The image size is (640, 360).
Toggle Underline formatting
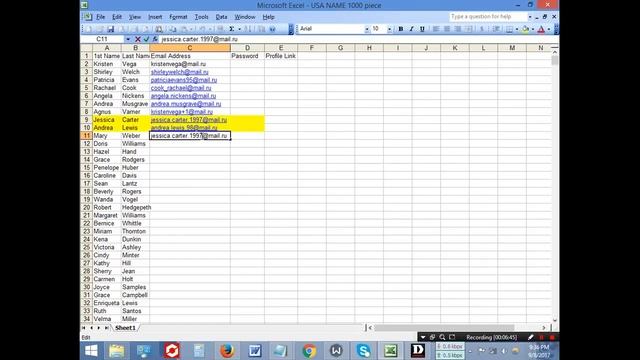[422, 29]
